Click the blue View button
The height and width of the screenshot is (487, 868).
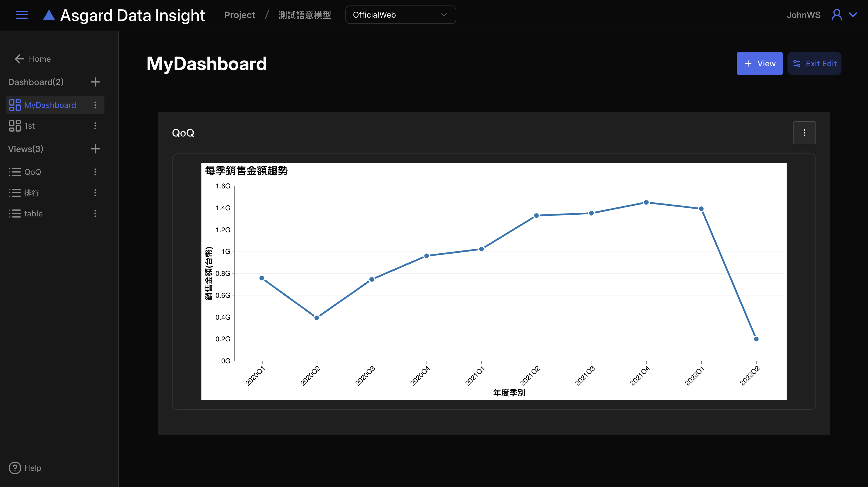tap(759, 63)
